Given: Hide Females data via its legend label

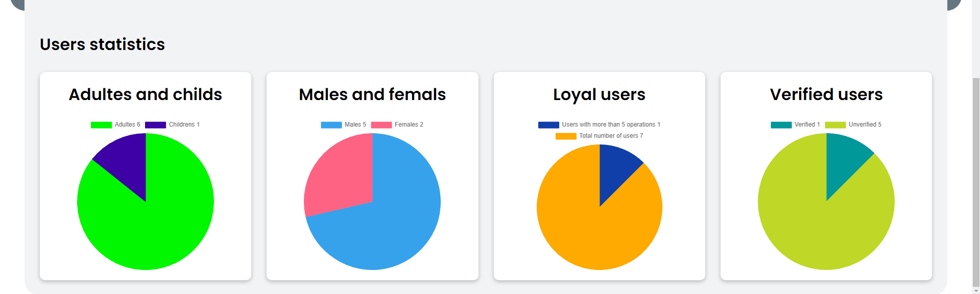Looking at the screenshot, I should click(409, 125).
